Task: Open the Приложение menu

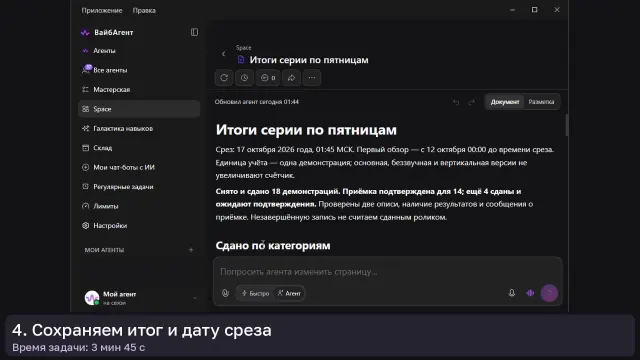Action: pos(102,11)
